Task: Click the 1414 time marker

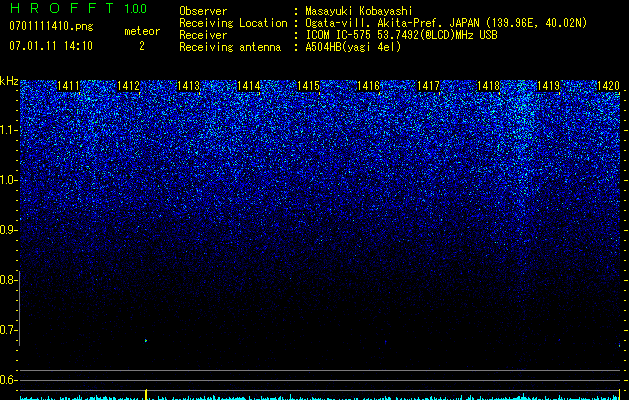Action: [249, 86]
